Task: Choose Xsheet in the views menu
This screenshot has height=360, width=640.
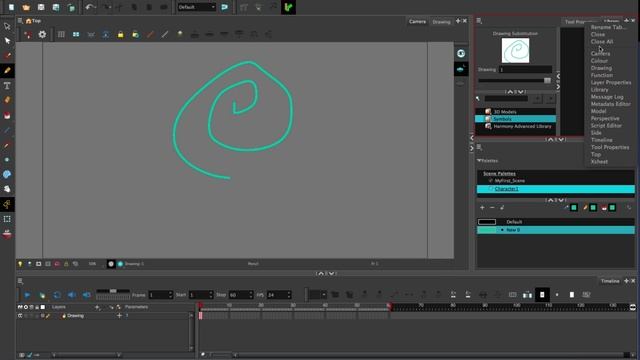Action: click(599, 162)
